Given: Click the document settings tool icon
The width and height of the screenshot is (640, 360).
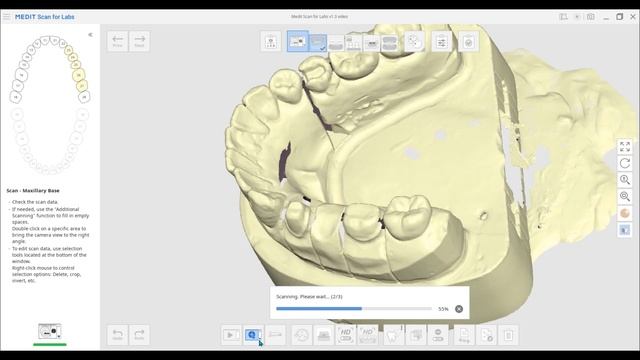Looking at the screenshot, I should point(487,335).
